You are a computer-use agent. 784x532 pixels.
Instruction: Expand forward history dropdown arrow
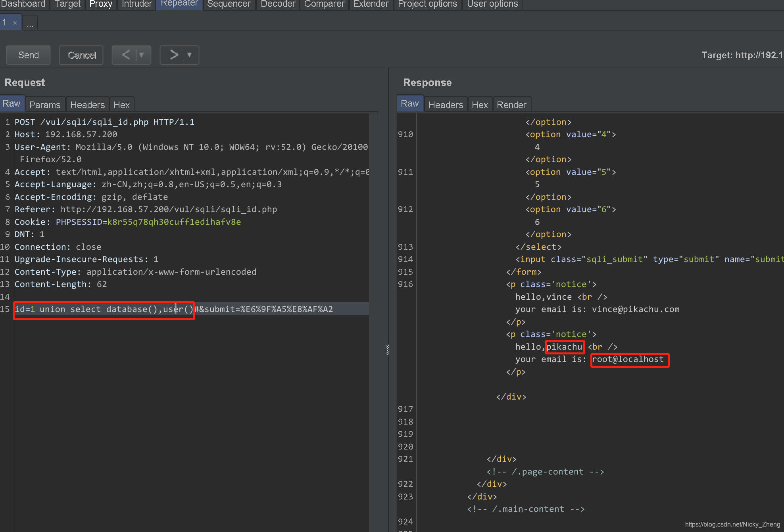pos(190,55)
